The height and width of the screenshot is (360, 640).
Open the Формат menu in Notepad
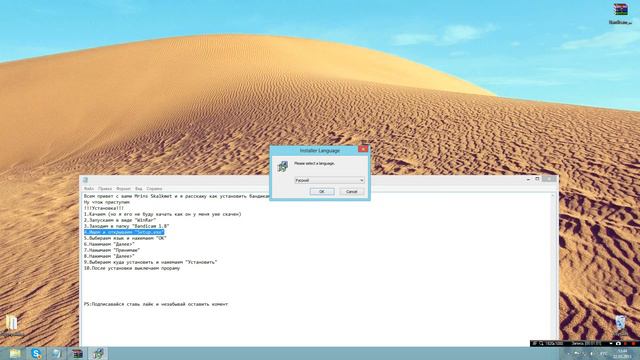[123, 189]
